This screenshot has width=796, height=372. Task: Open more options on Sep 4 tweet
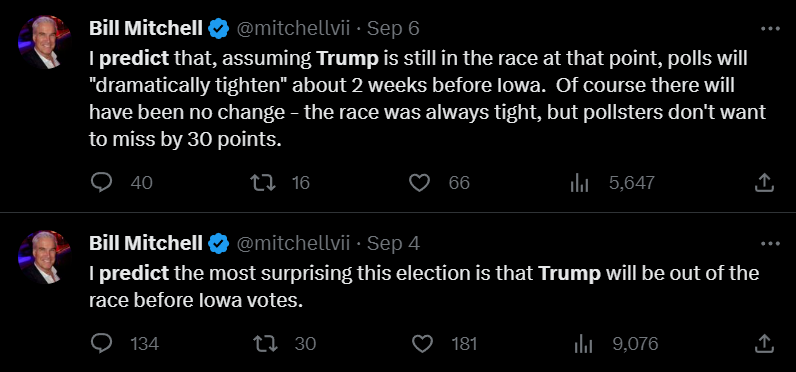770,244
